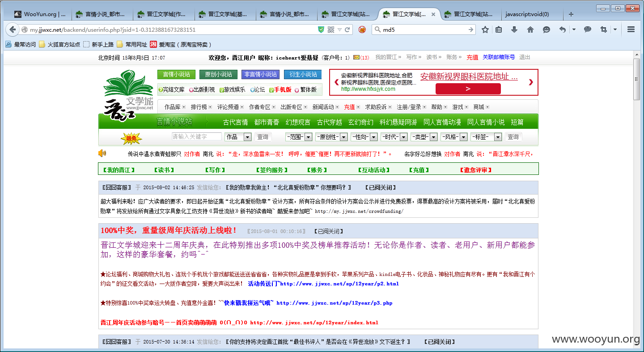Viewport: 644px width, 352px height.
Task: Go back using the browser back arrow
Action: tap(12, 30)
